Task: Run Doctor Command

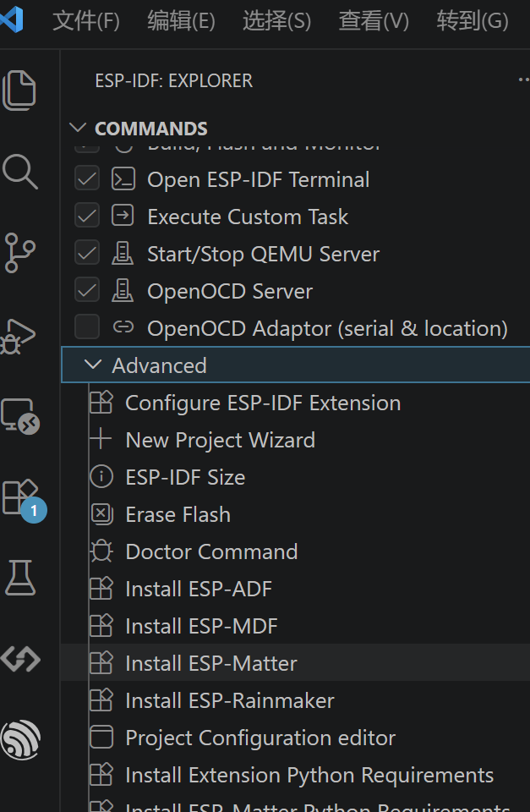Action: pyautogui.click(x=211, y=551)
